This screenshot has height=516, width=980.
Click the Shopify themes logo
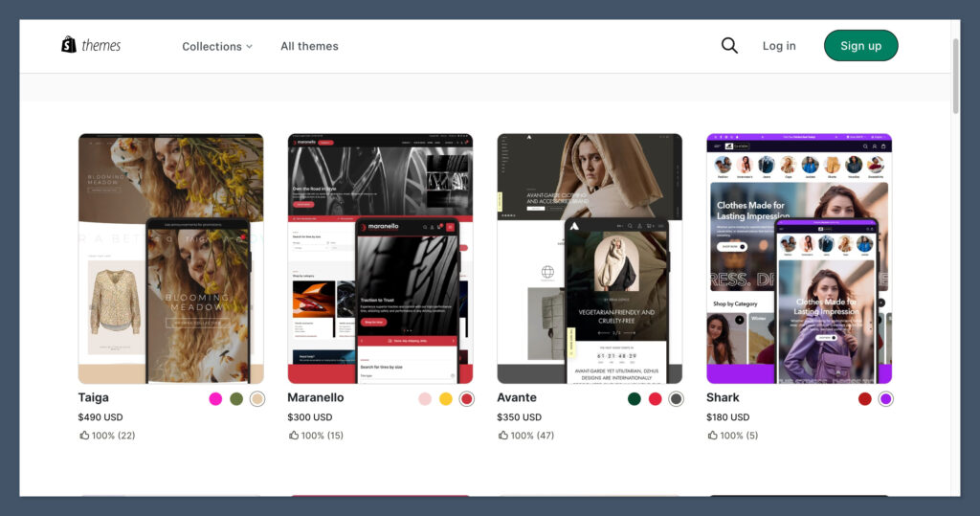pyautogui.click(x=92, y=45)
